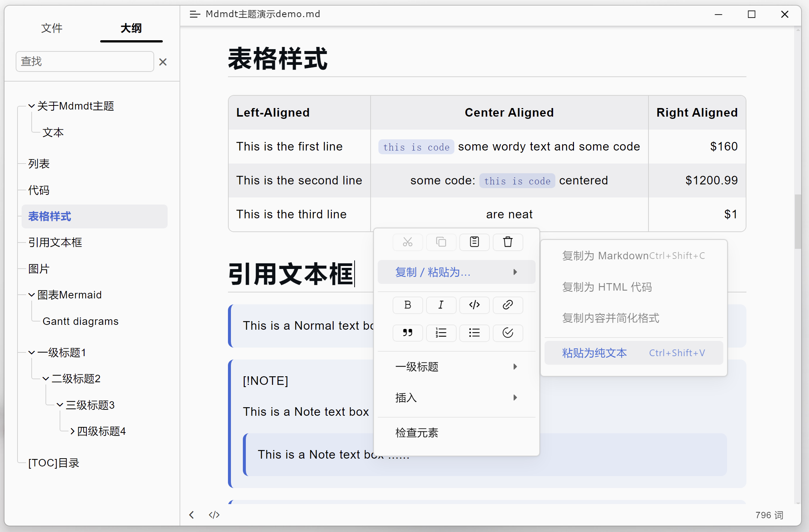
Task: Apply Bold formatting button
Action: pyautogui.click(x=407, y=305)
